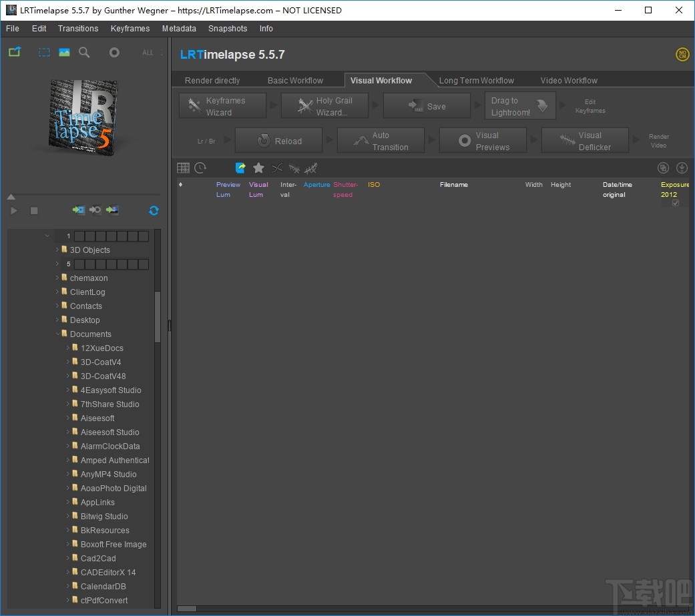Click the Drag to Lightroom button
695x616 pixels.
(x=520, y=106)
